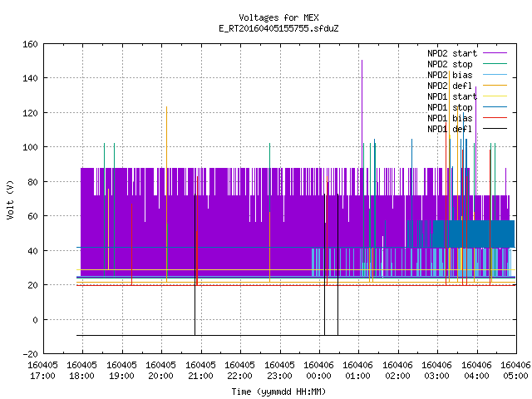Click the y-axis tick label '140'

[x=30, y=78]
